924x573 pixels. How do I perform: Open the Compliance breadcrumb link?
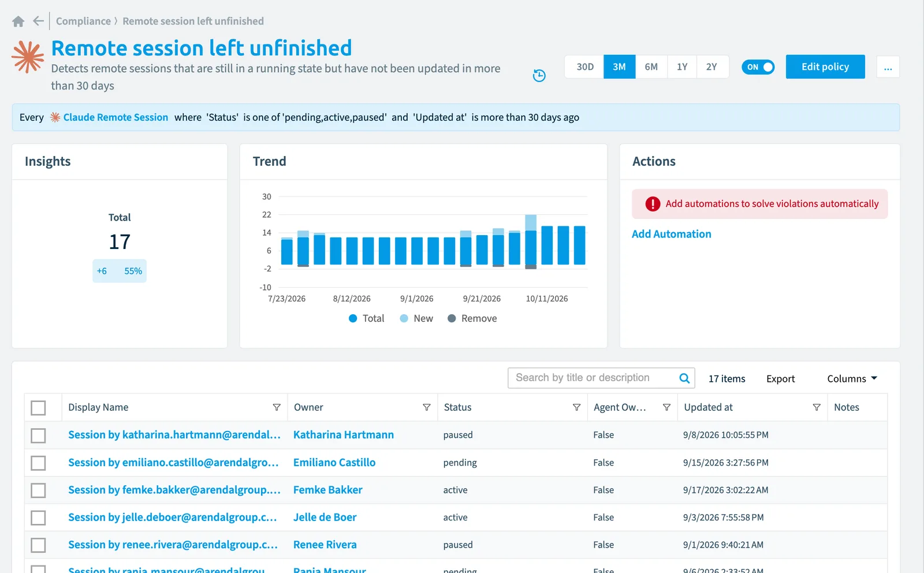[83, 21]
